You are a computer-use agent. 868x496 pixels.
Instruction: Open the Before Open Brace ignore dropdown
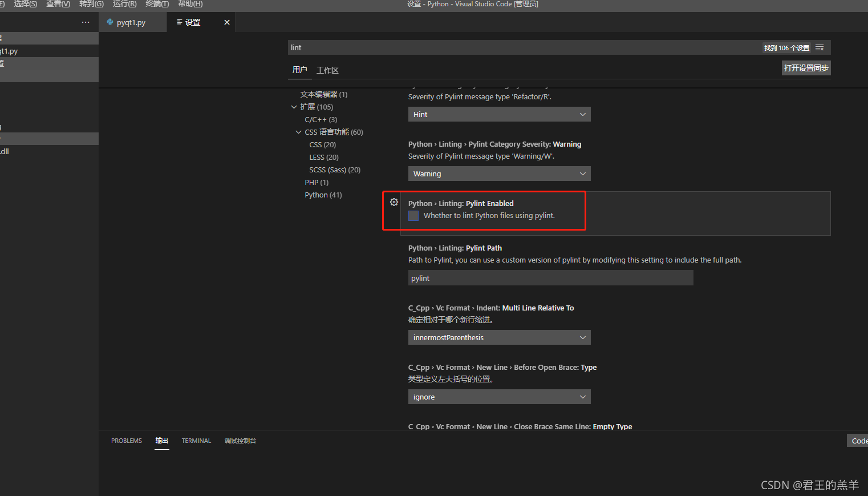click(499, 397)
